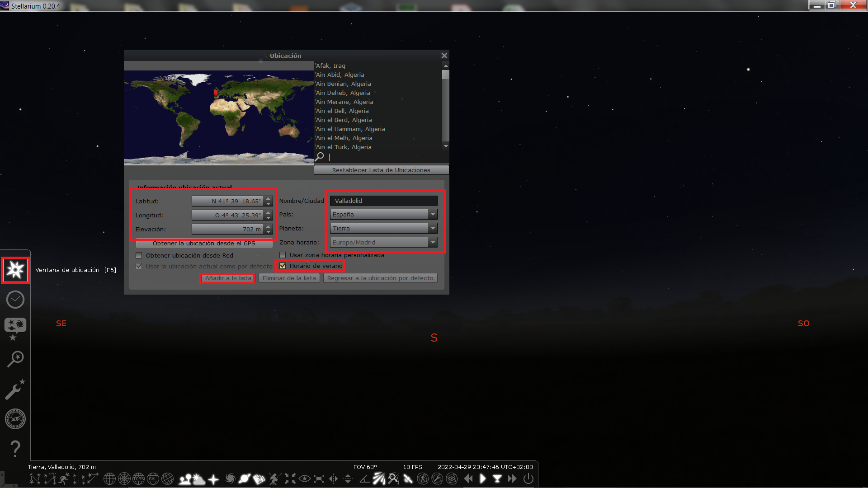
Task: Toggle atmosphere icon
Action: pos(199,479)
